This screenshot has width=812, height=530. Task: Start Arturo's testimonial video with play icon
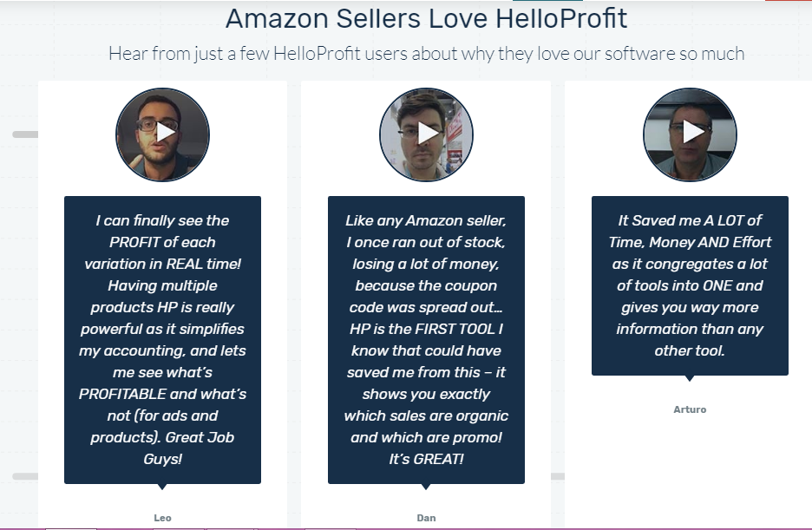click(x=693, y=132)
